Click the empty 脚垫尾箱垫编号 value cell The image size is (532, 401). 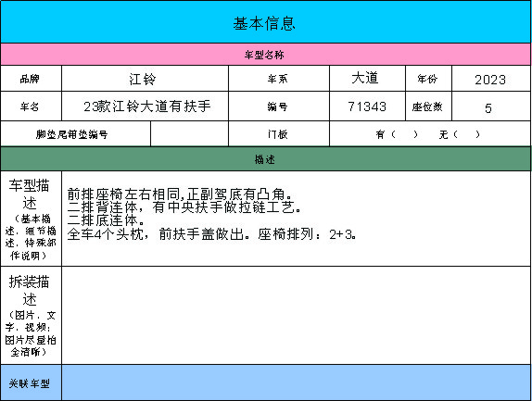click(x=190, y=134)
